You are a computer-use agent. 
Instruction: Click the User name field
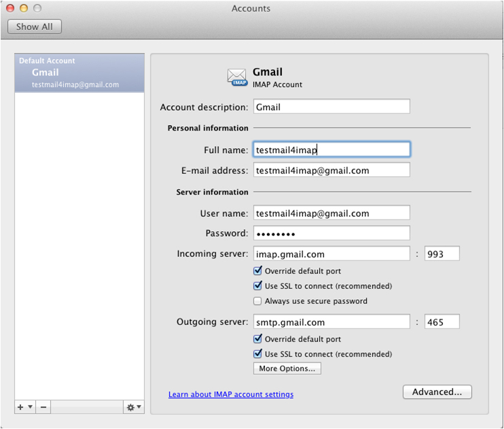coord(331,213)
